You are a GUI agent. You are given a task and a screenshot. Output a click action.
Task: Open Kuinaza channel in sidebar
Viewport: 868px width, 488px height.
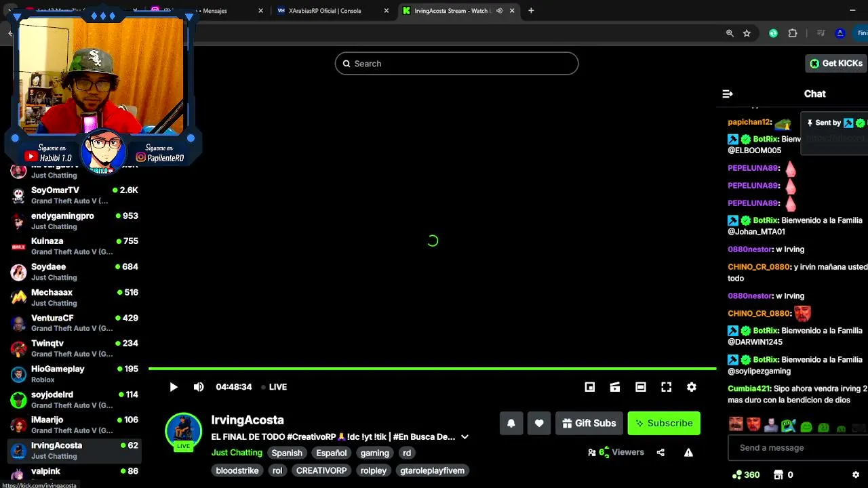(75, 246)
